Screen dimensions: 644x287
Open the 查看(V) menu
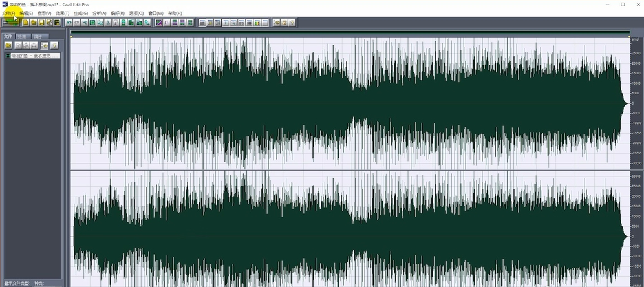45,13
